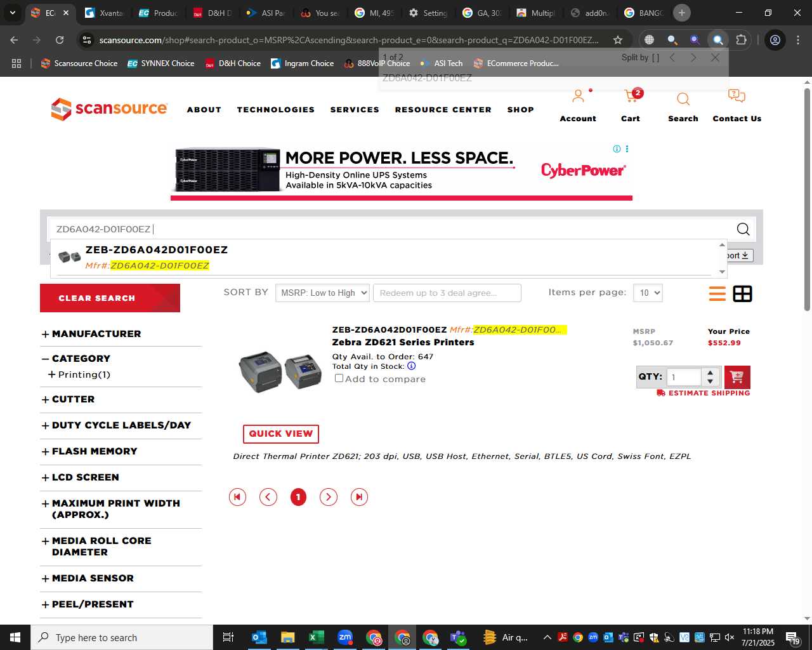812x650 pixels.
Task: Switch to the D&H browser tab
Action: pos(213,13)
